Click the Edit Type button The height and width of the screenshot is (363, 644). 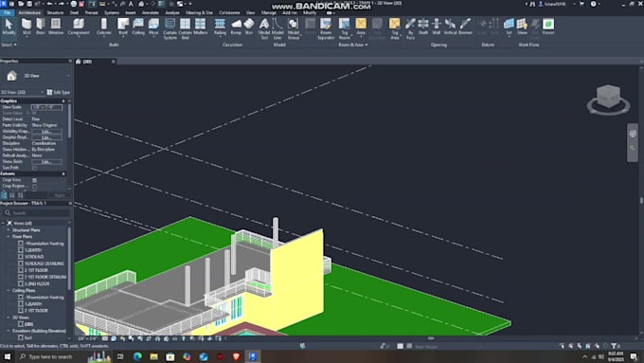(x=59, y=92)
